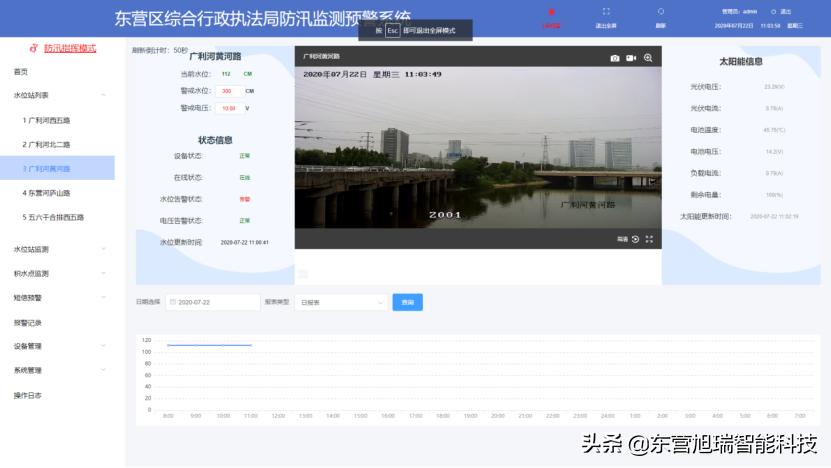Click the exit fullscreen (退出全屏) icon
Viewport: 831px width, 468px height.
pos(606,12)
